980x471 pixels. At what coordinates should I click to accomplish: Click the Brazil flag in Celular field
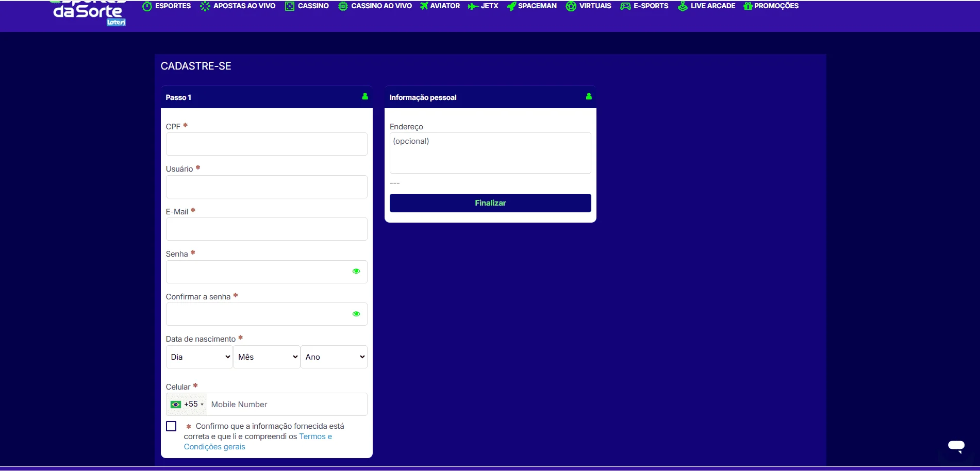click(x=176, y=405)
